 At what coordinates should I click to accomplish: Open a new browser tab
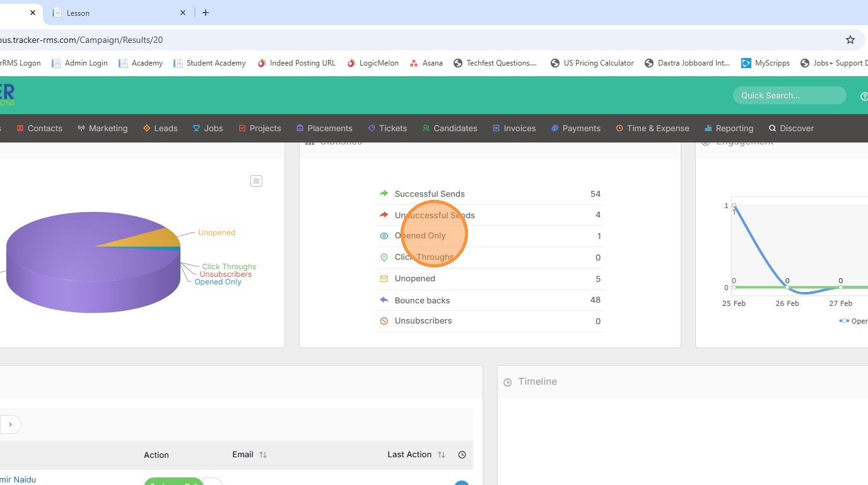[x=206, y=13]
